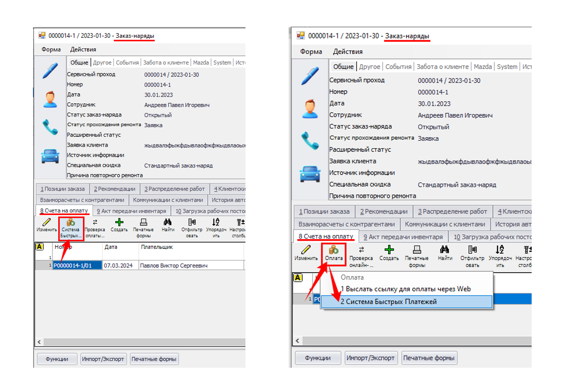This screenshot has width=569, height=392.
Task: Open the Действия menu in the left window
Action: [x=83, y=49]
